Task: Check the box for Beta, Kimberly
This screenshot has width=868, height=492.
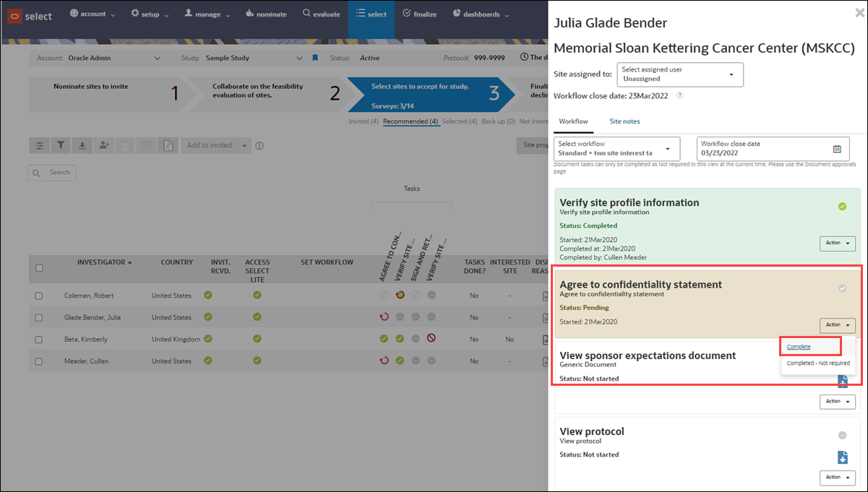Action: coord(39,339)
